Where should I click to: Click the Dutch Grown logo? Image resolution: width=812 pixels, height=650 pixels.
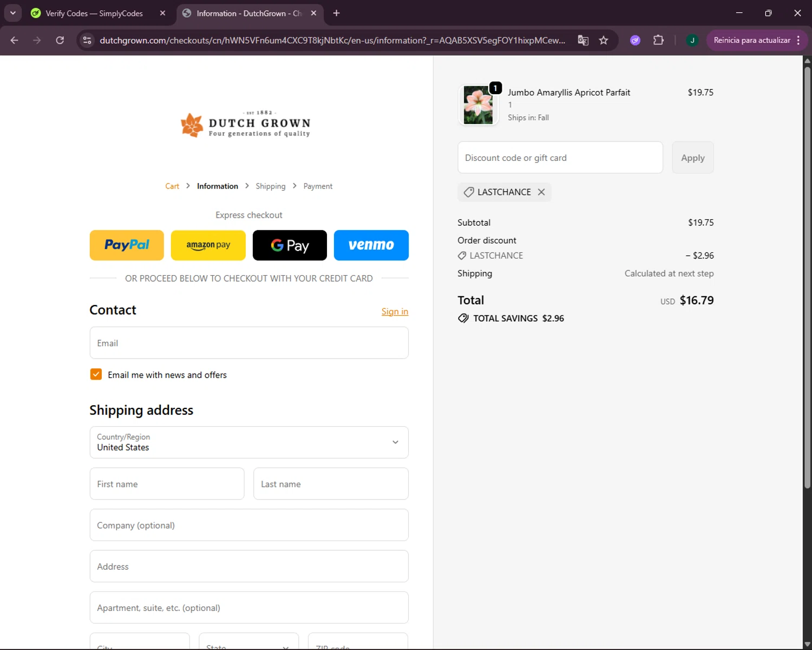point(246,124)
